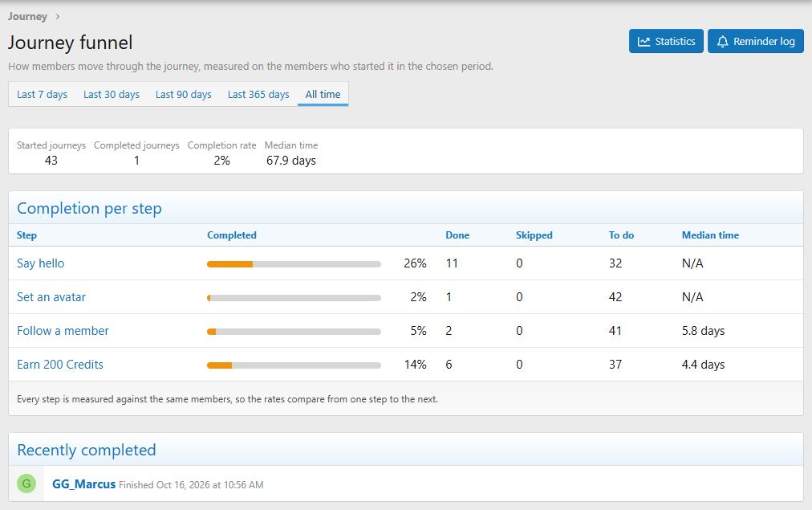This screenshot has width=812, height=510.
Task: Click the Completion per step heading
Action: [90, 208]
